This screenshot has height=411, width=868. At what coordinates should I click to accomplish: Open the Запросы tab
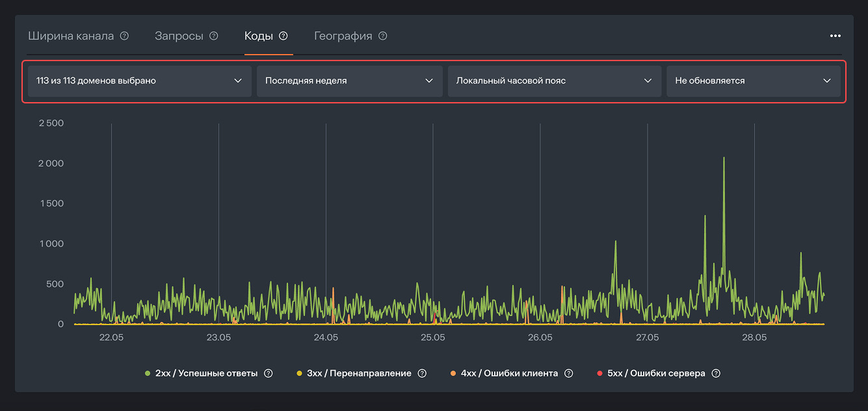click(179, 36)
